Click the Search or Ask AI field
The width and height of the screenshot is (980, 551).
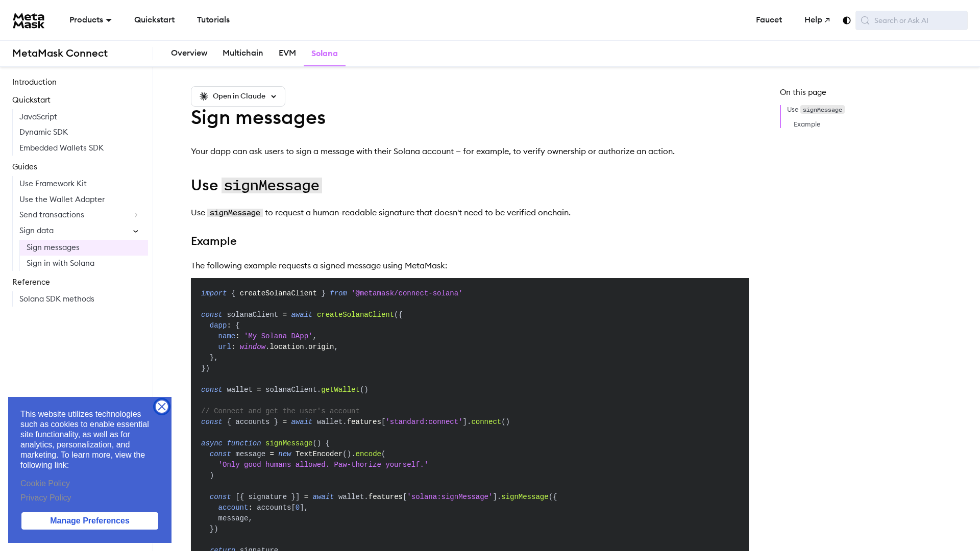tap(912, 20)
